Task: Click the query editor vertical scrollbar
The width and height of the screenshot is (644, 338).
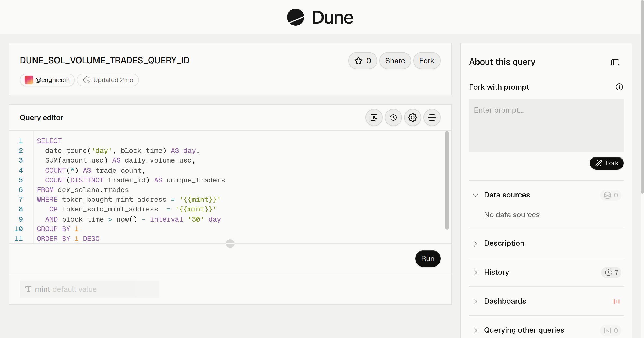Action: (x=447, y=180)
